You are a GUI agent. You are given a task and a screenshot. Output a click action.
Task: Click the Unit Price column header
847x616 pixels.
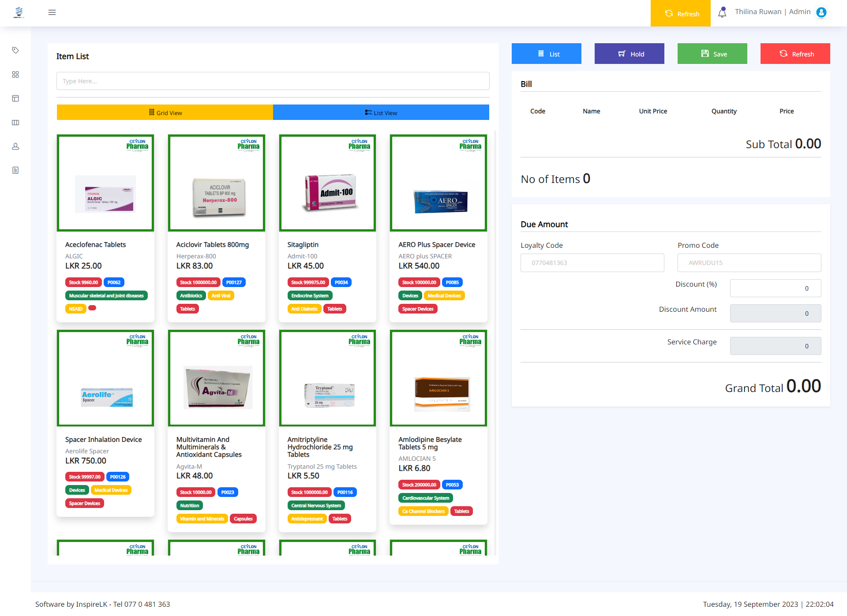[653, 111]
